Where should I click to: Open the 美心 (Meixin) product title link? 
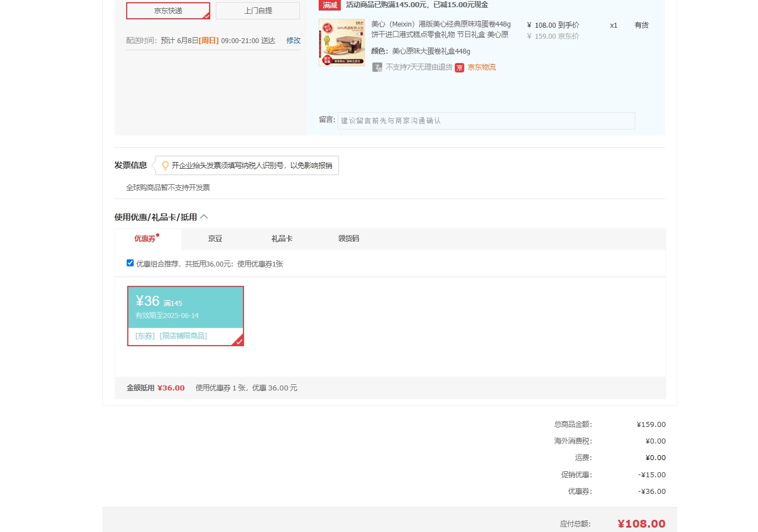tap(441, 29)
